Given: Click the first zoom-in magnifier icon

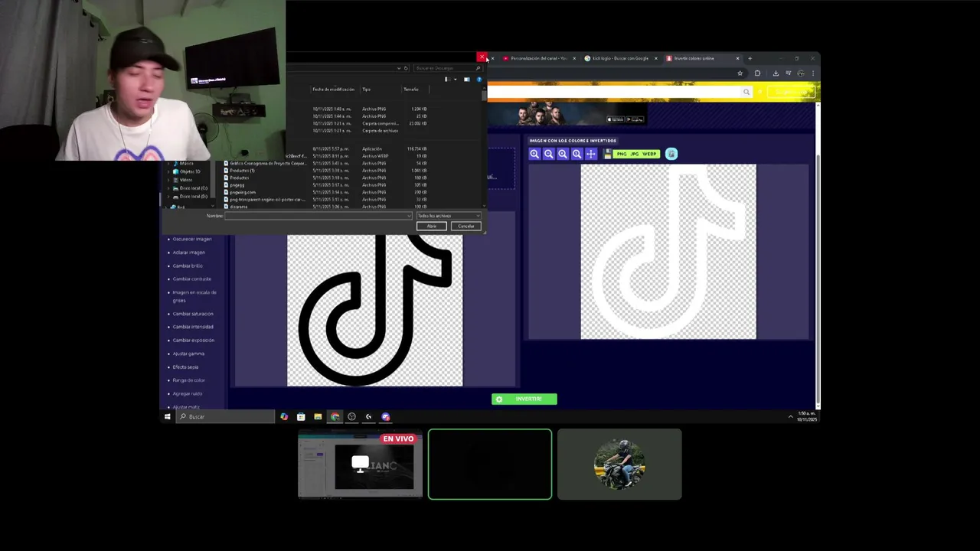Looking at the screenshot, I should pos(534,154).
